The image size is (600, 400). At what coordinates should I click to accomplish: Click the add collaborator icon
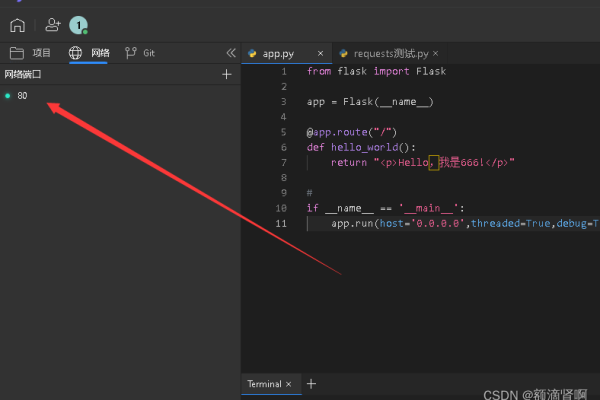point(52,26)
